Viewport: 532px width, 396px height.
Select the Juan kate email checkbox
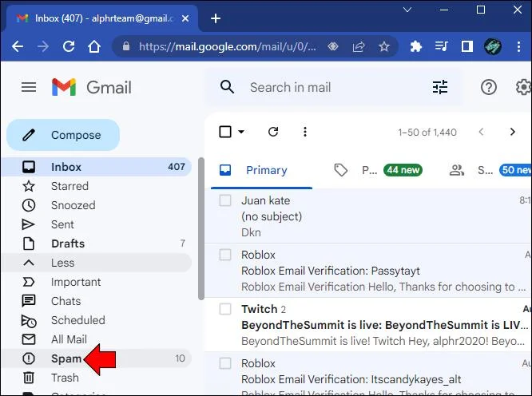coord(225,200)
